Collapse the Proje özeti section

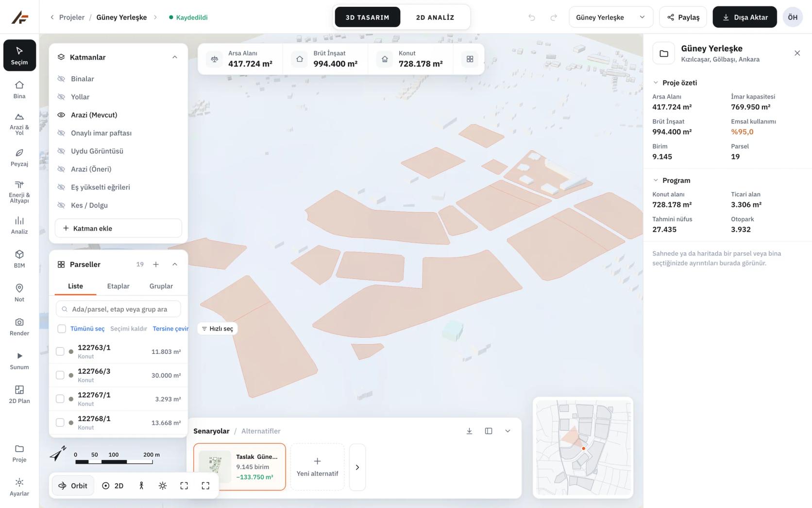click(656, 83)
